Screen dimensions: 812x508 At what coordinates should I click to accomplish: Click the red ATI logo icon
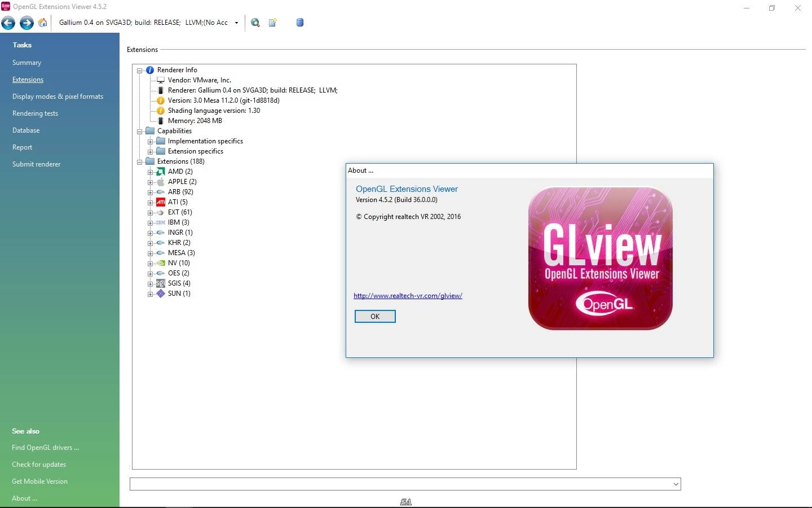click(161, 202)
